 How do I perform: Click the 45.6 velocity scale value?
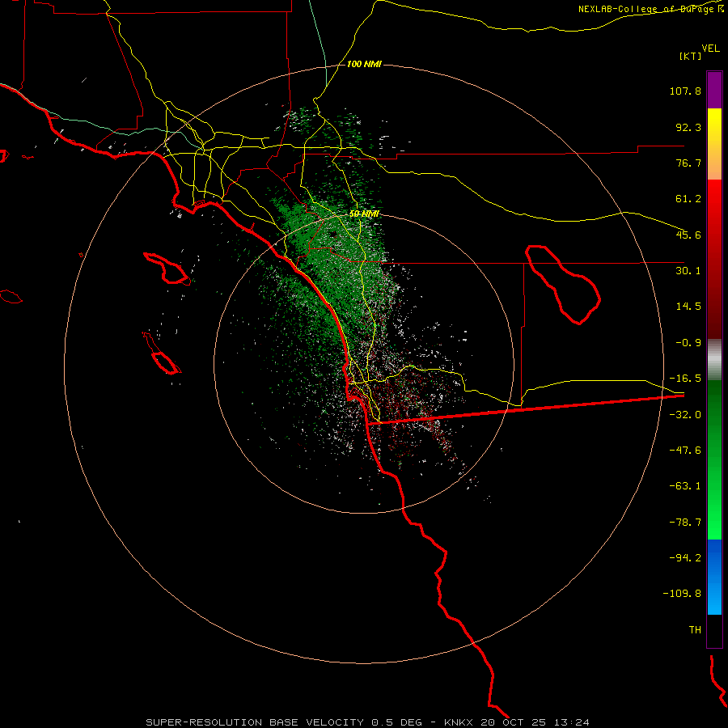click(688, 235)
